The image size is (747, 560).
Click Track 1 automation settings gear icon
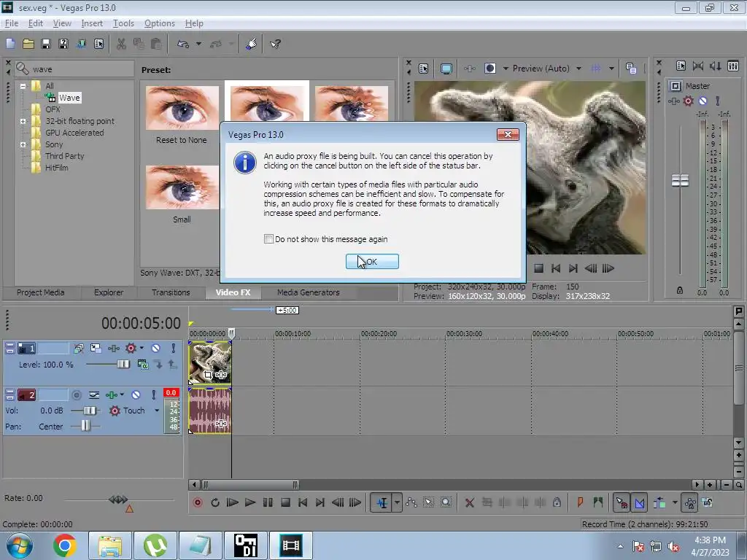131,348
